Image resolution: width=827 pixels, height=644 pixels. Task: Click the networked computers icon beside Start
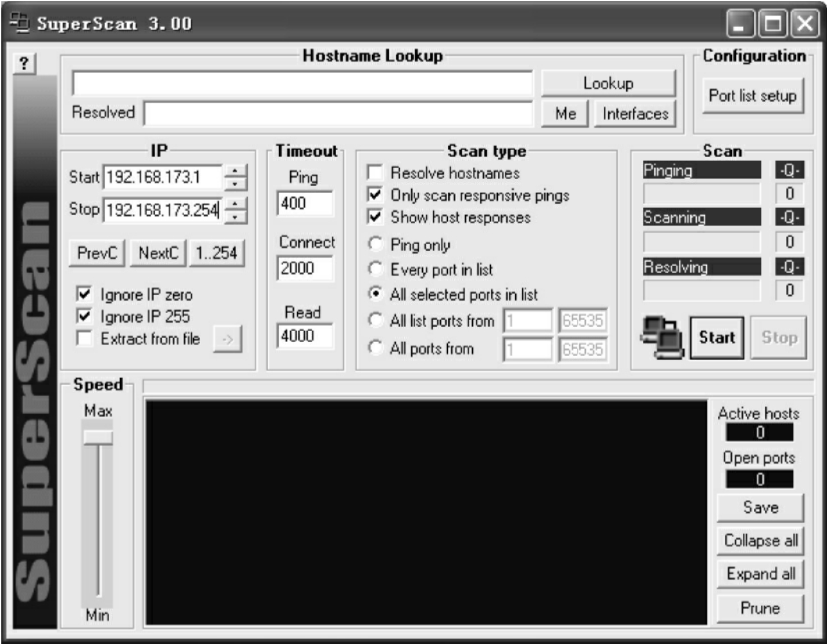point(662,337)
